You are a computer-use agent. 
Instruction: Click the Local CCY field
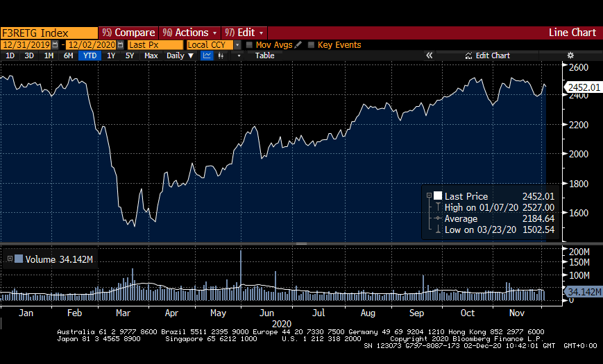point(210,45)
